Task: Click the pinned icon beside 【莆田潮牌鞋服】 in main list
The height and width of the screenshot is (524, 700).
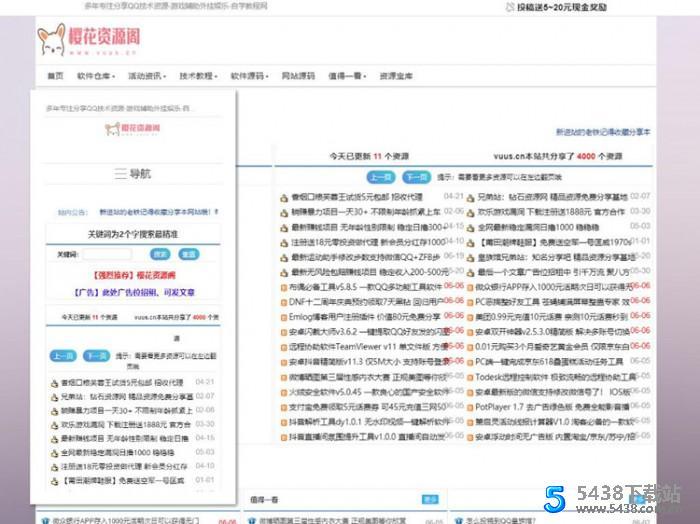Action: (471, 243)
